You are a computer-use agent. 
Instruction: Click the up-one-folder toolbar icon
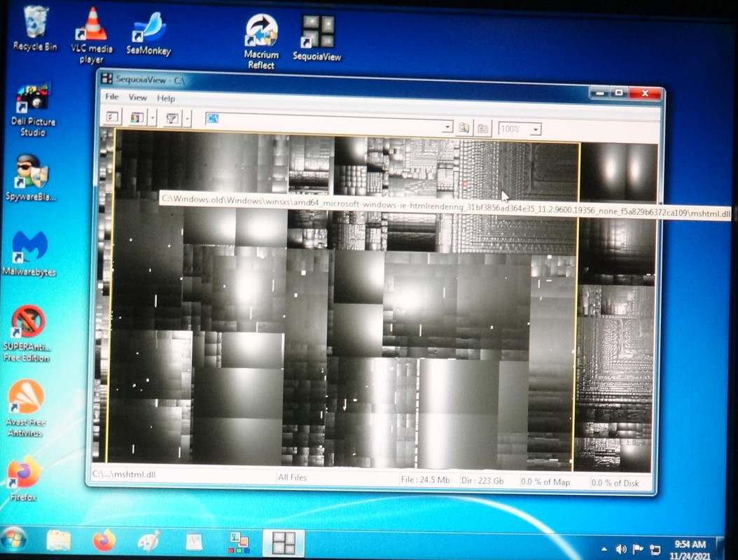tap(482, 128)
